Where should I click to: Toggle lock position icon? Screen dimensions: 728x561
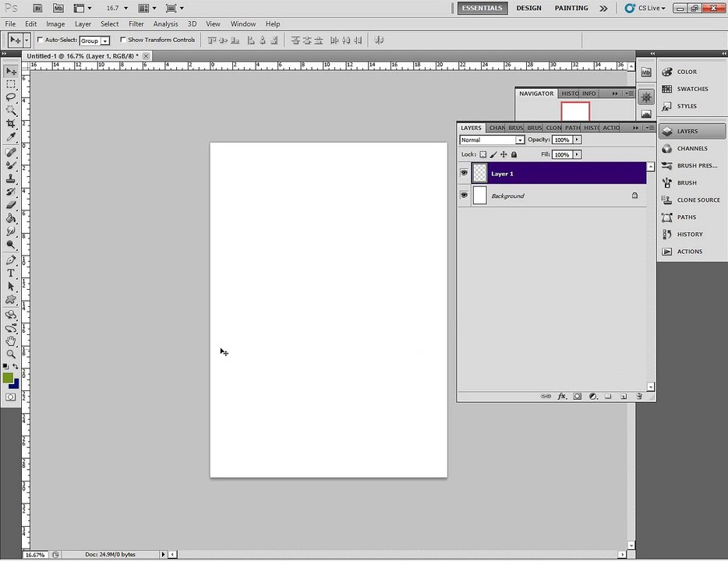(504, 154)
